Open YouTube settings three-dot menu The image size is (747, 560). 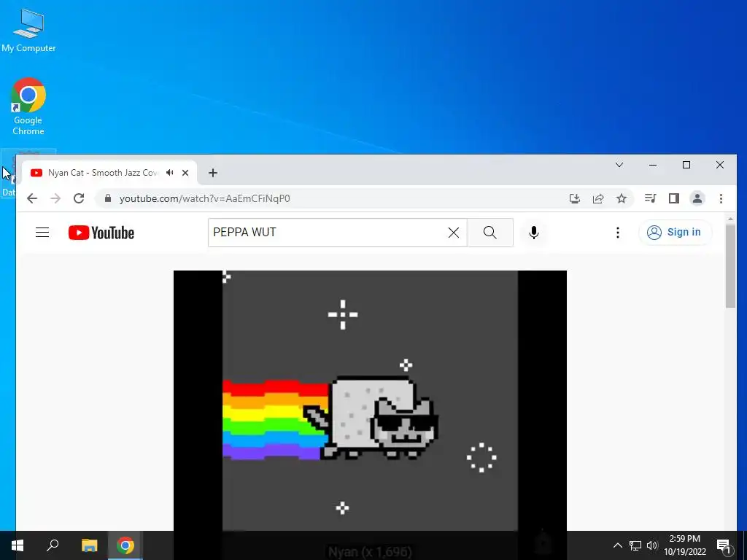coord(618,233)
